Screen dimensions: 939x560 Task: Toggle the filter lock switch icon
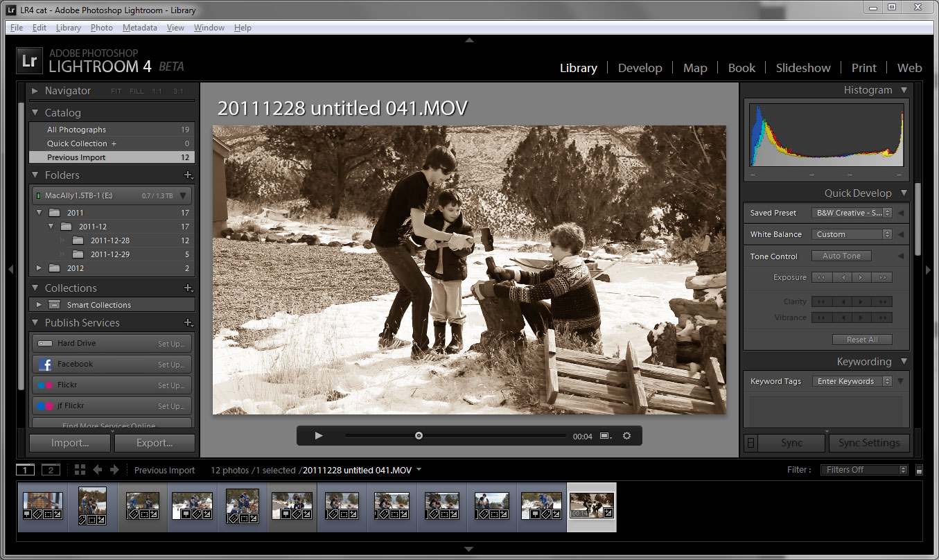919,470
